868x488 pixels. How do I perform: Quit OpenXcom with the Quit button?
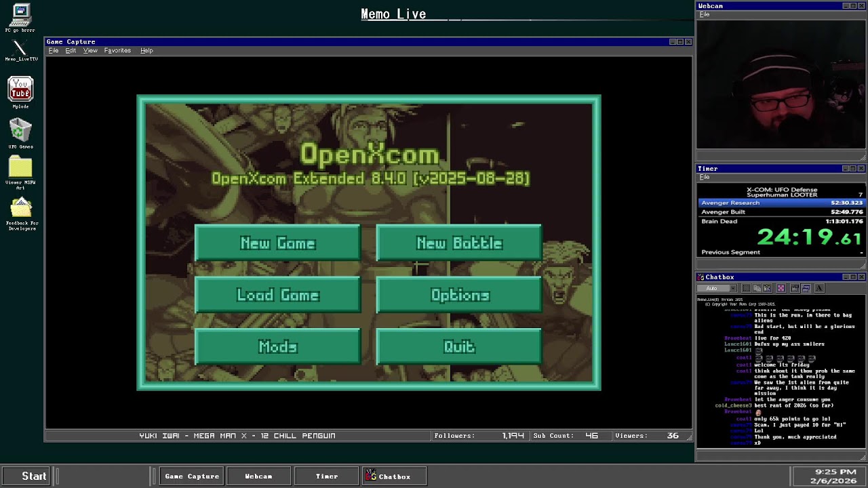click(x=459, y=346)
